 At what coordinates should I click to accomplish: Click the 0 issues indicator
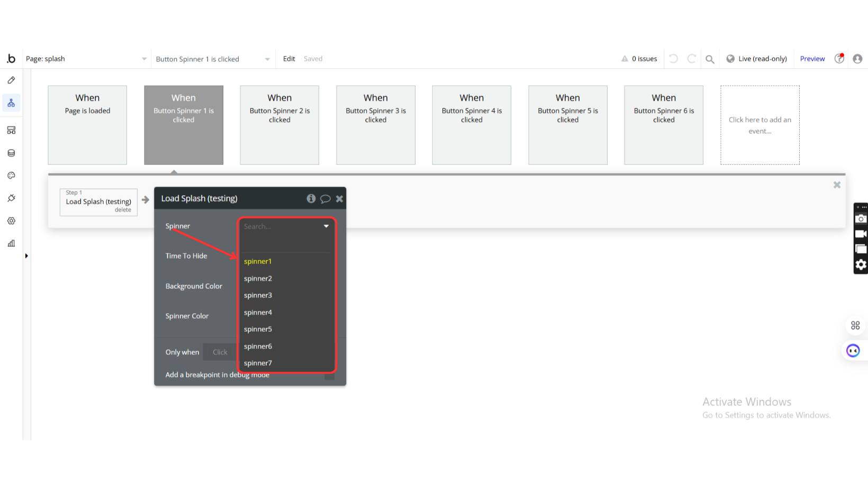(645, 59)
